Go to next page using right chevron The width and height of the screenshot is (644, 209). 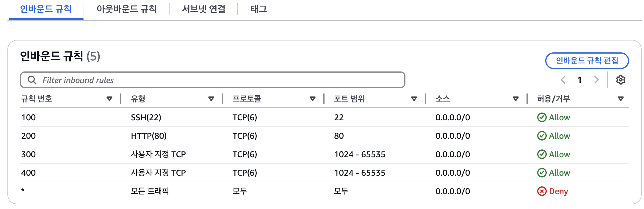(596, 80)
